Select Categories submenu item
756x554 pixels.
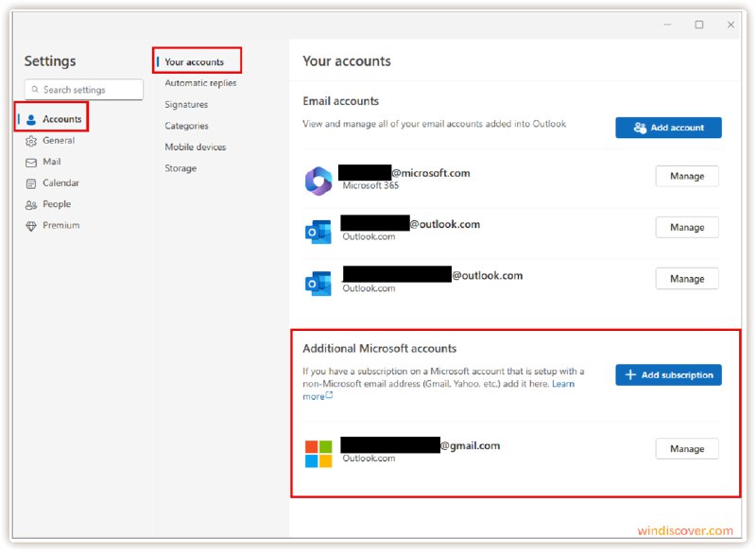(186, 126)
